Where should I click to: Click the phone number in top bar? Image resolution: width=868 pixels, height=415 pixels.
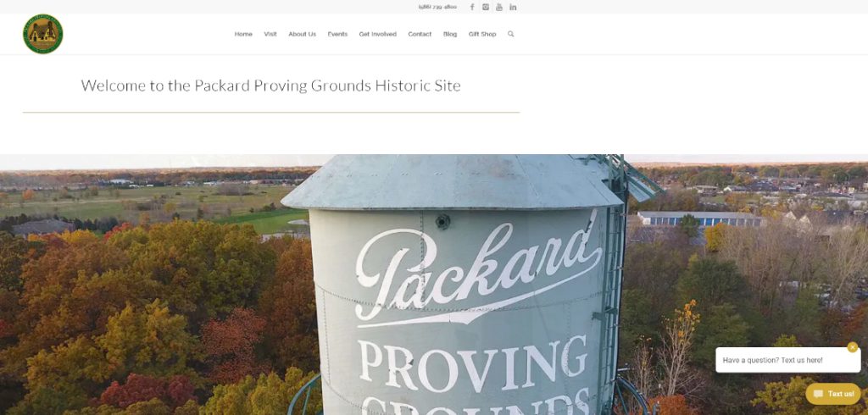coord(437,7)
